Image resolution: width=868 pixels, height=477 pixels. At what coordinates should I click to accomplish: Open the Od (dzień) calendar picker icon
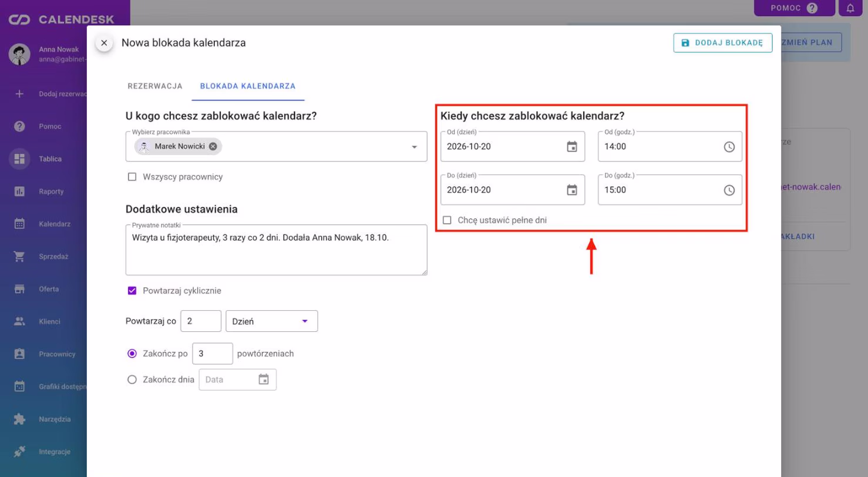coord(572,146)
